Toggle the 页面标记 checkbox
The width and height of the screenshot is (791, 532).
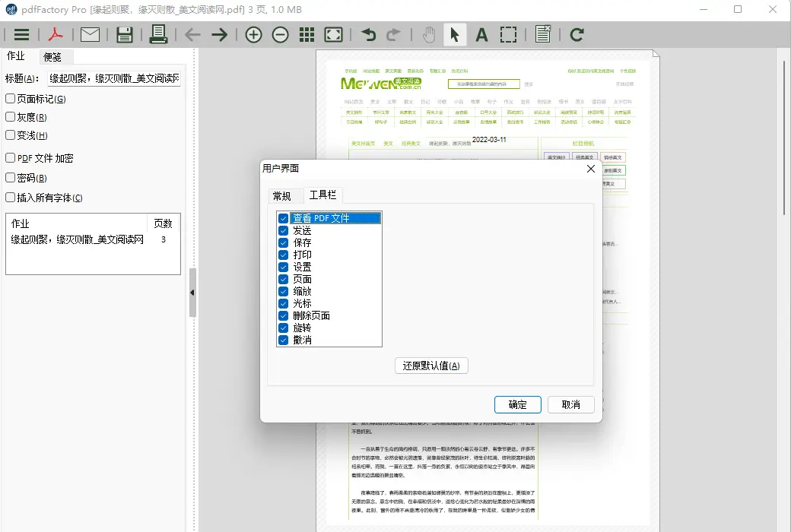pyautogui.click(x=11, y=99)
